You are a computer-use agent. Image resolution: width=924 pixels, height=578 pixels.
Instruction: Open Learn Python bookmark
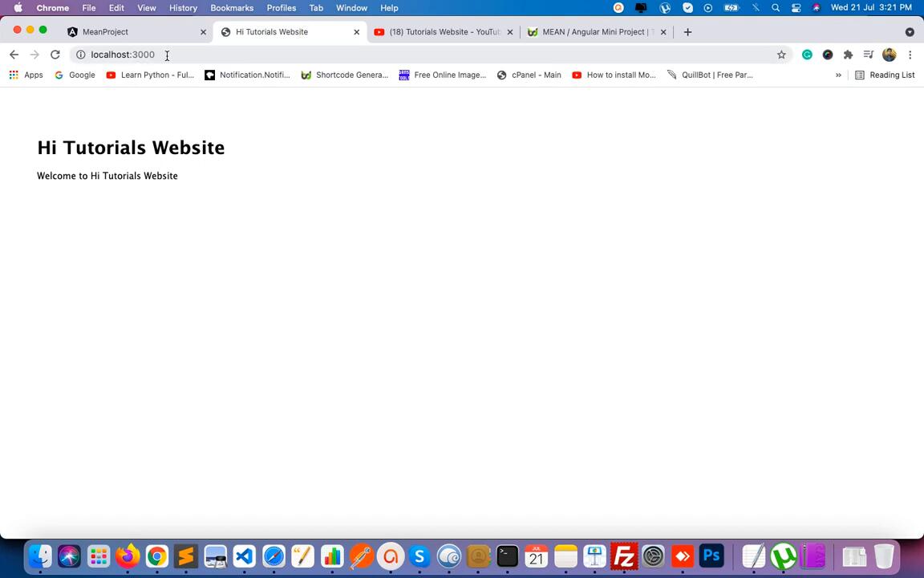150,75
